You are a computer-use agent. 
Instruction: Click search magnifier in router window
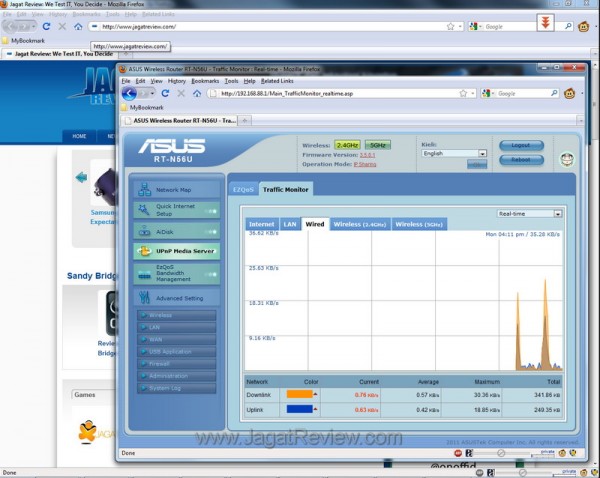[554, 93]
